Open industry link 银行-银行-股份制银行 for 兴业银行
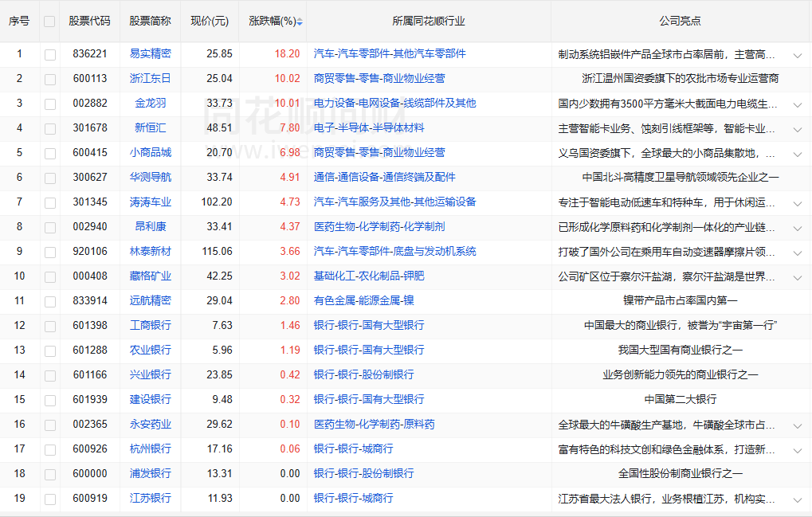The height and width of the screenshot is (517, 812). tap(363, 374)
